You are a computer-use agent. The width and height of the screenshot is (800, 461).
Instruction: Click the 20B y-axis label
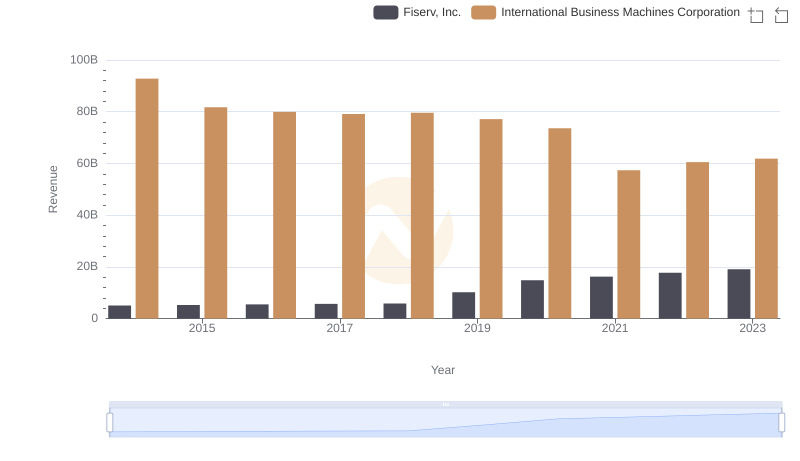tap(87, 266)
